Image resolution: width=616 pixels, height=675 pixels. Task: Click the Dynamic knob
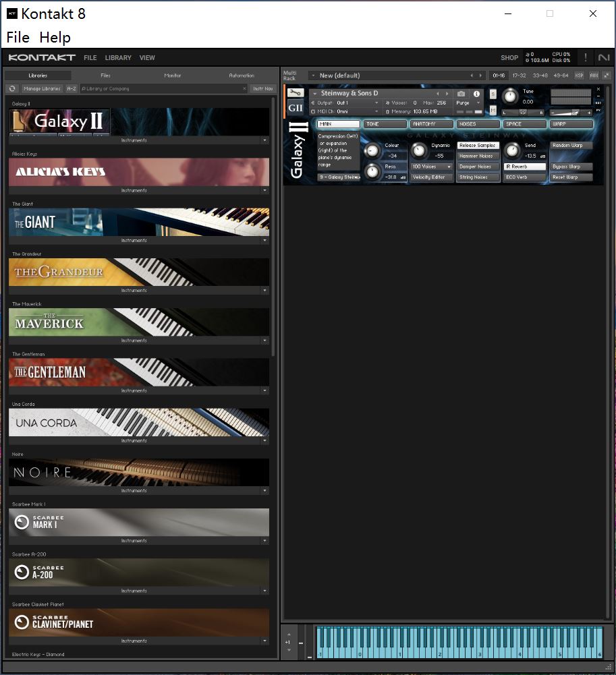419,150
